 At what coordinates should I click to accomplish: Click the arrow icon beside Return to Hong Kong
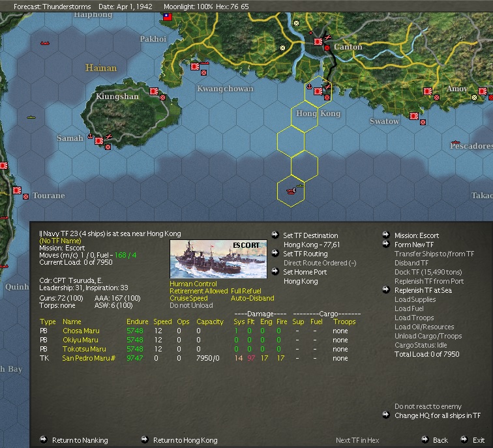pyautogui.click(x=145, y=440)
